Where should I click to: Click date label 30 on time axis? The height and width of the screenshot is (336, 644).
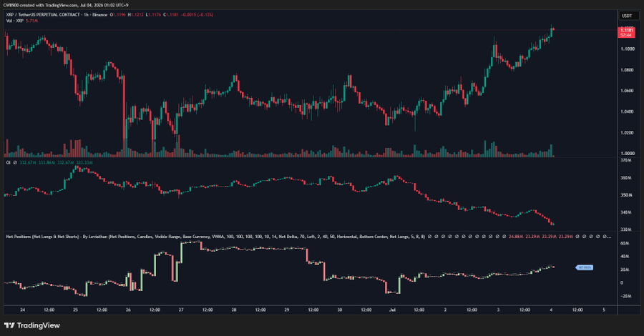coord(340,310)
